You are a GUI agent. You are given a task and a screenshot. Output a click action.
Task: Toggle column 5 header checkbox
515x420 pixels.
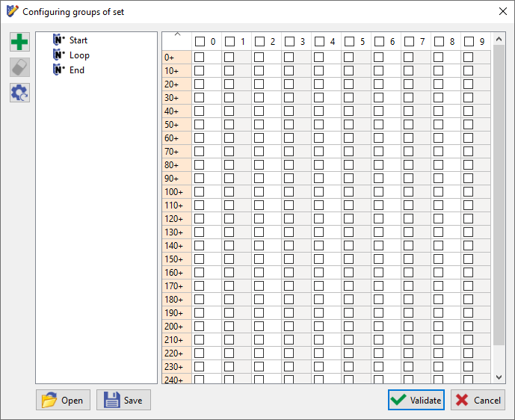[349, 42]
